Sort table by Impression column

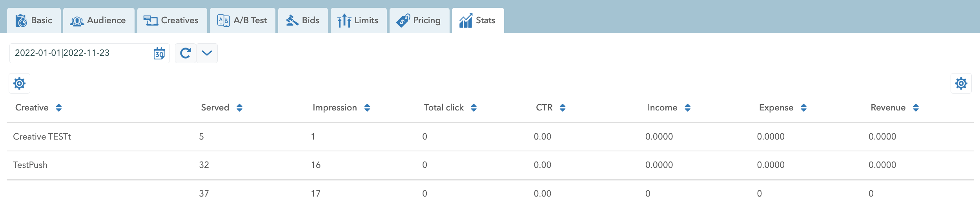(367, 108)
